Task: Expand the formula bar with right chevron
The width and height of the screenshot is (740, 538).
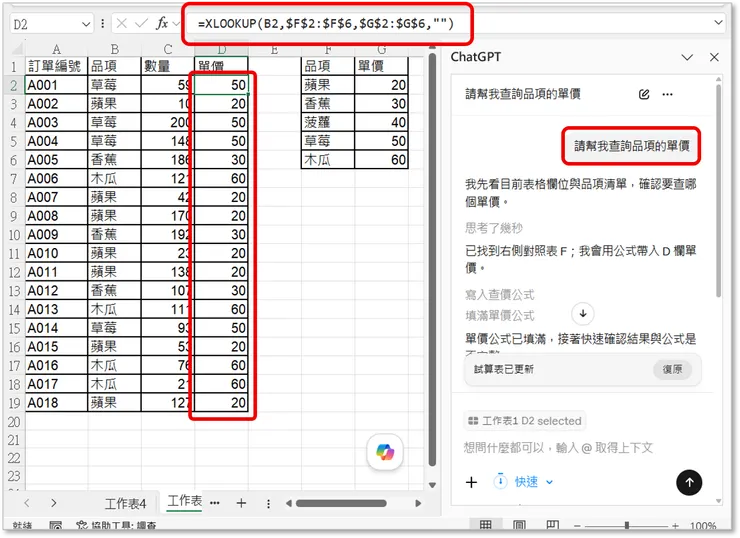Action: tap(718, 23)
